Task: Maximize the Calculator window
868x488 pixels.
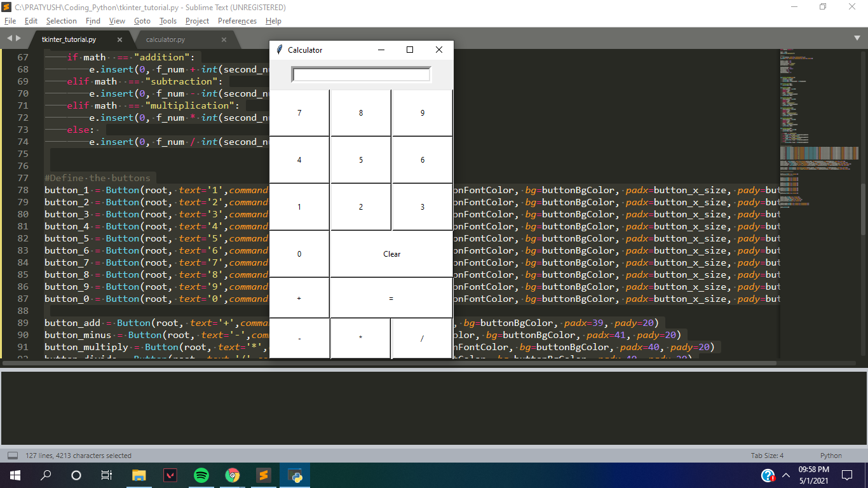Action: pos(410,50)
